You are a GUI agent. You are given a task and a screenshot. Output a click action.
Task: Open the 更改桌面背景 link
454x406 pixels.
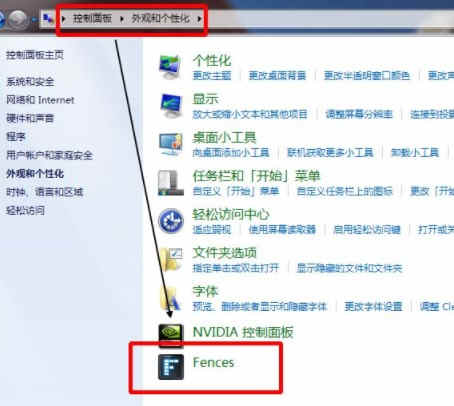click(277, 76)
